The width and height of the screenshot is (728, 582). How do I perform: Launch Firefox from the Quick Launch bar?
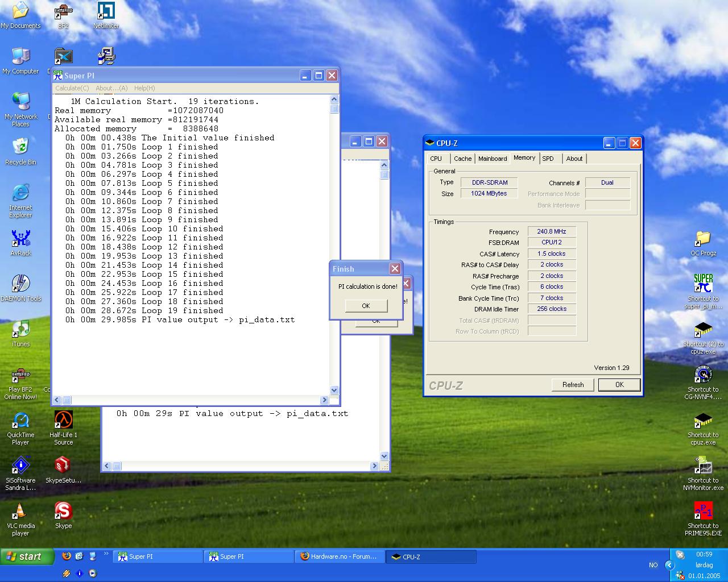point(67,556)
